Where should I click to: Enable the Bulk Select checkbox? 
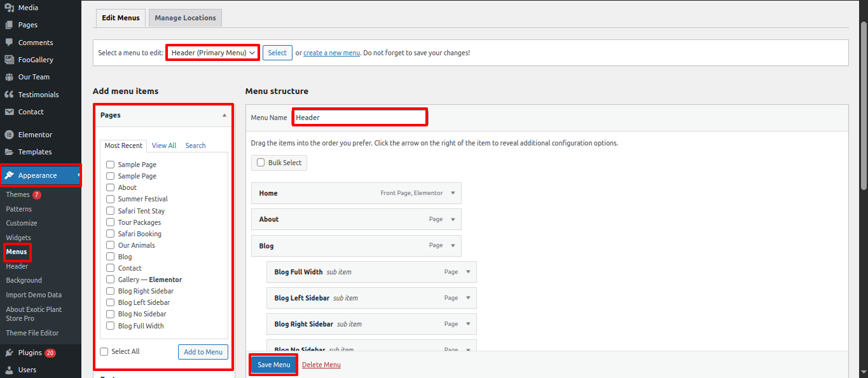261,163
